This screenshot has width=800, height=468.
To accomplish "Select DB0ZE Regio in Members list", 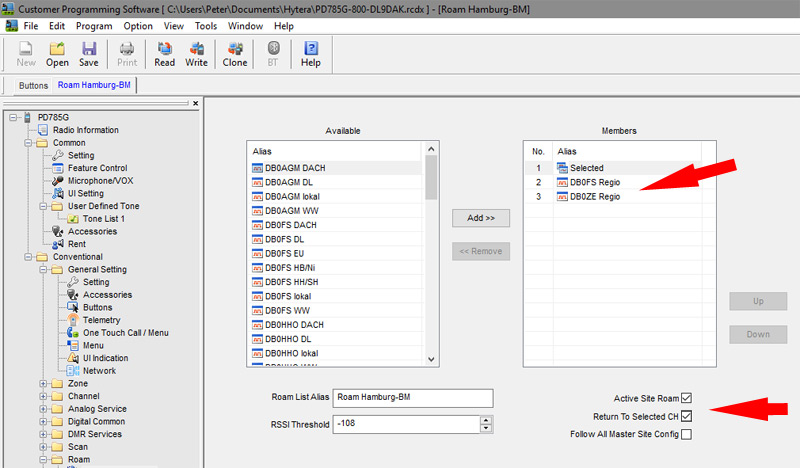I will (x=613, y=196).
